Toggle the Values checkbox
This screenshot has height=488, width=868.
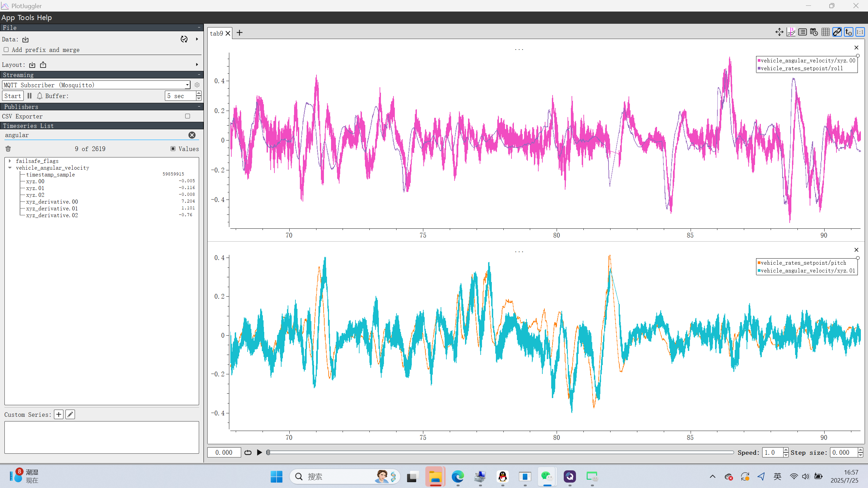pos(173,149)
